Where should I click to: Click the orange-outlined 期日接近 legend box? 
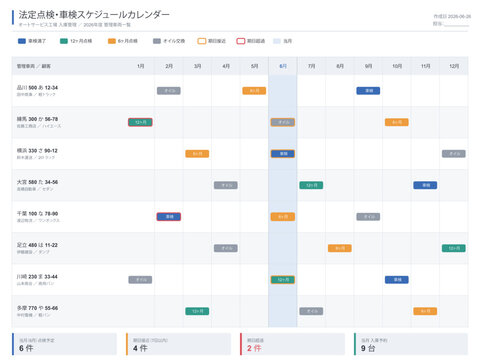pyautogui.click(x=202, y=41)
